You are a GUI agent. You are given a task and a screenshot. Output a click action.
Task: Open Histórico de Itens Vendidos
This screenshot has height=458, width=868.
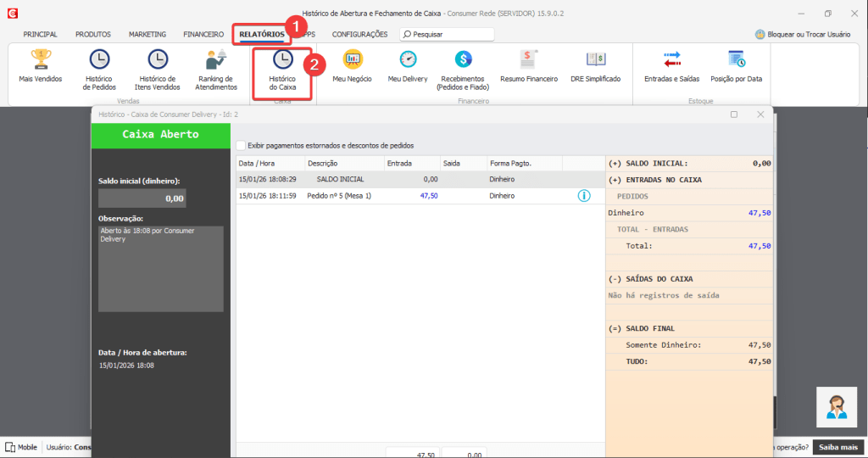pyautogui.click(x=158, y=68)
